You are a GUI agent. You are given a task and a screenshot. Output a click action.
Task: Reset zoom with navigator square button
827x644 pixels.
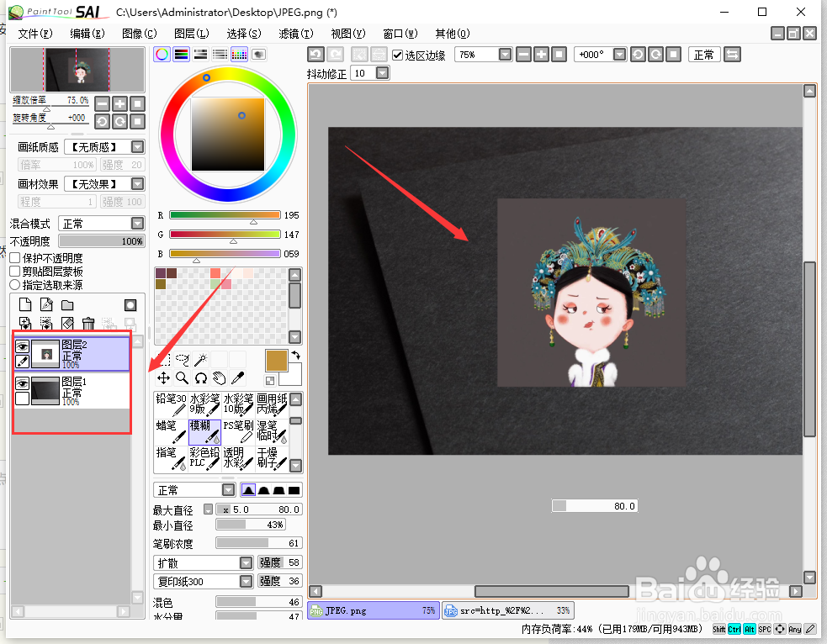pyautogui.click(x=138, y=103)
